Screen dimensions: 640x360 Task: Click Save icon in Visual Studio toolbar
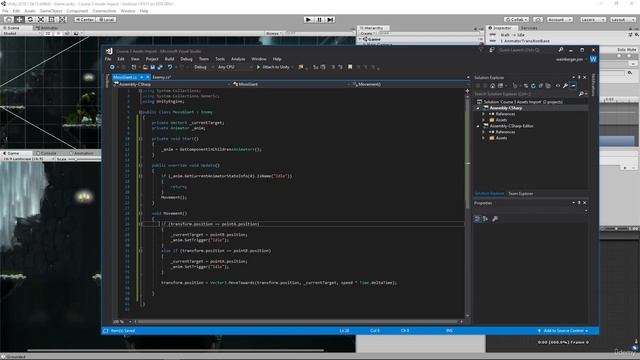tap(153, 67)
